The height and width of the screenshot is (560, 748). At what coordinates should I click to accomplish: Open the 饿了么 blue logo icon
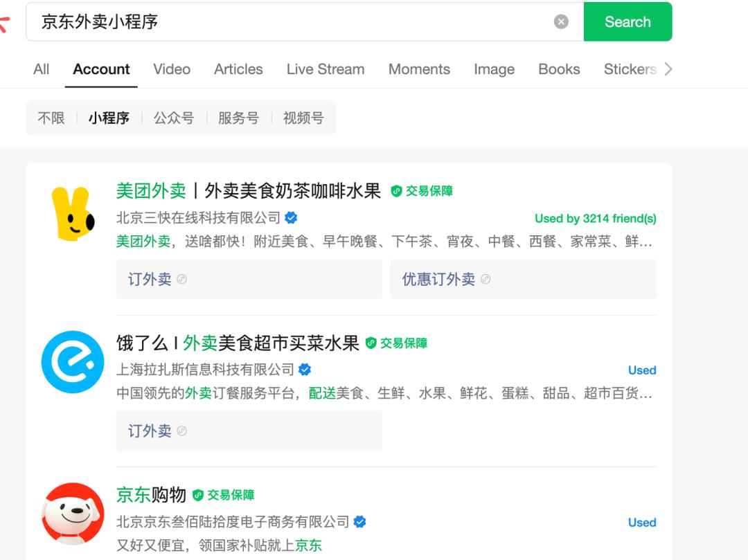(73, 362)
